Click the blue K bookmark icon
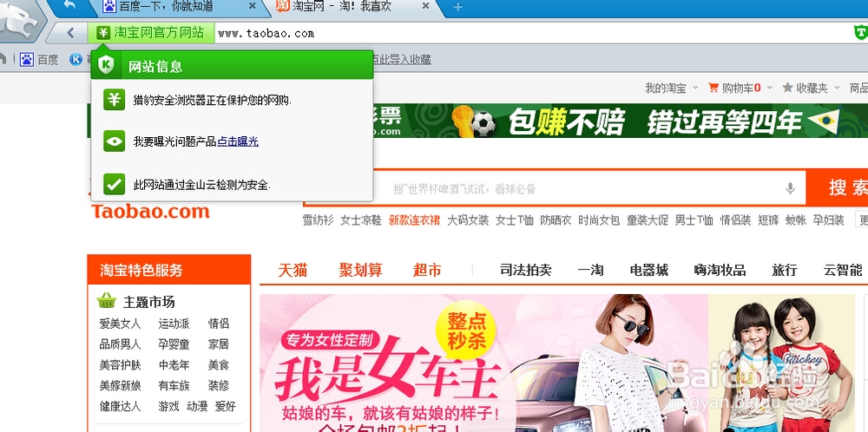Image resolution: width=868 pixels, height=432 pixels. [x=76, y=59]
